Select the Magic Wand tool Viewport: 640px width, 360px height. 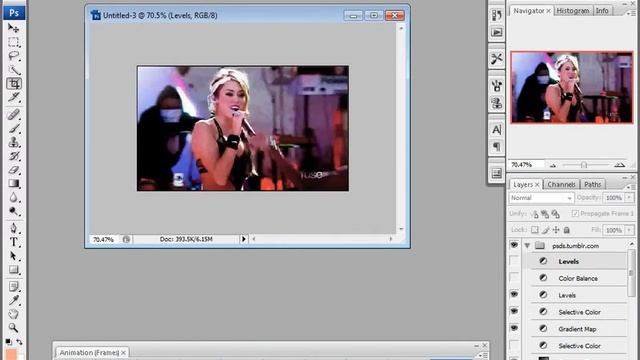13,70
